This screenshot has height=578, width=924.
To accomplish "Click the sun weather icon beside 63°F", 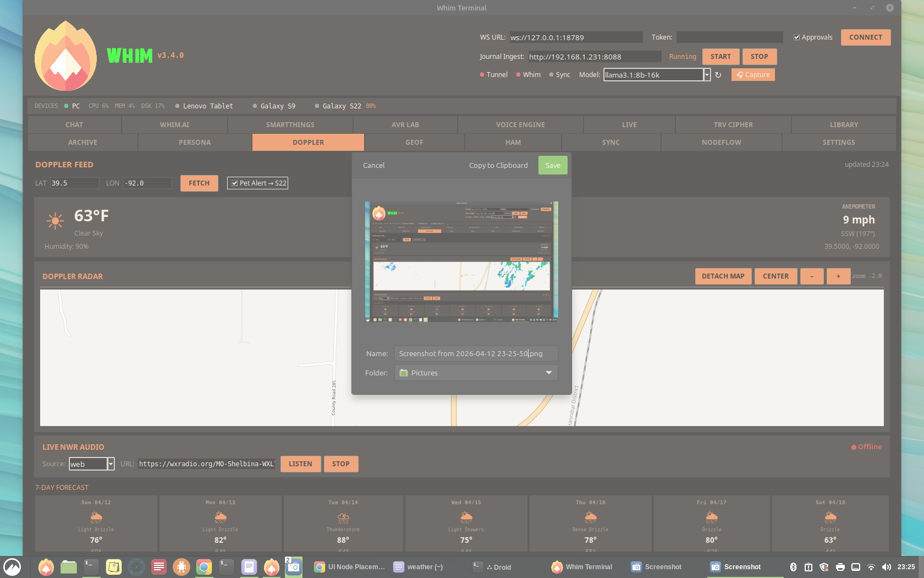I will point(55,221).
